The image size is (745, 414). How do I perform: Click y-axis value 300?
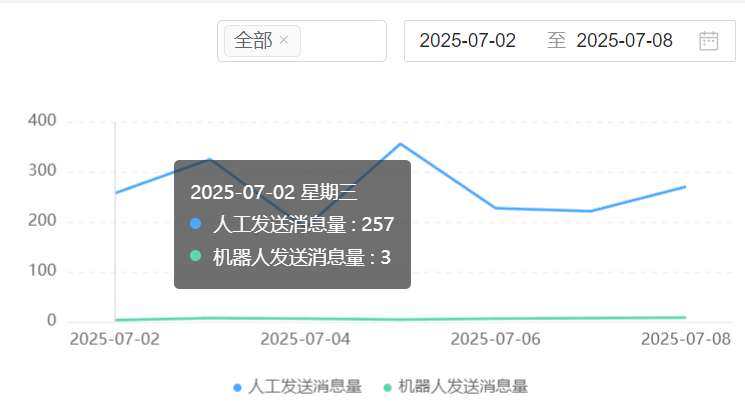[42, 171]
